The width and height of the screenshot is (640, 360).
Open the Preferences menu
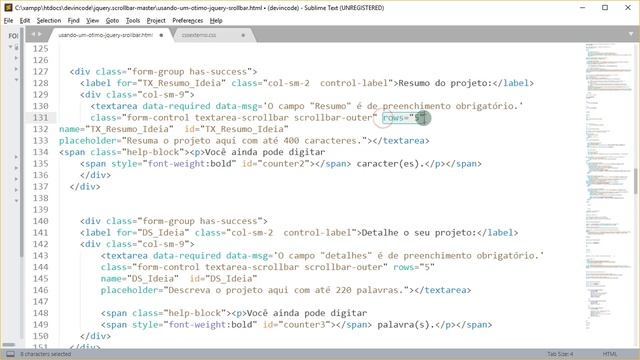(187, 20)
